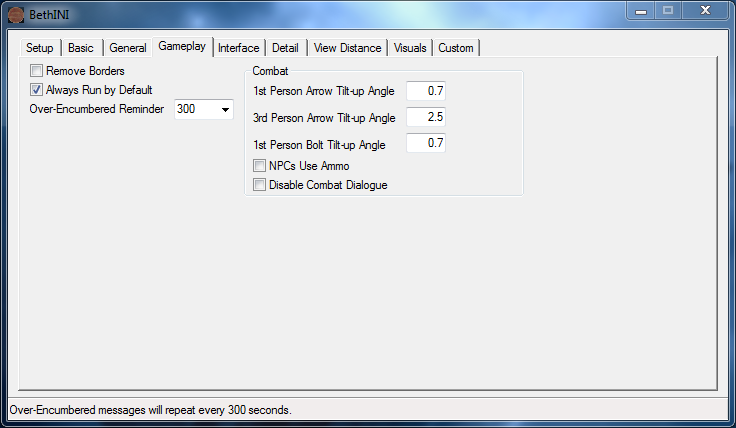Click the Over-Encumbered Reminder label

pyautogui.click(x=97, y=109)
